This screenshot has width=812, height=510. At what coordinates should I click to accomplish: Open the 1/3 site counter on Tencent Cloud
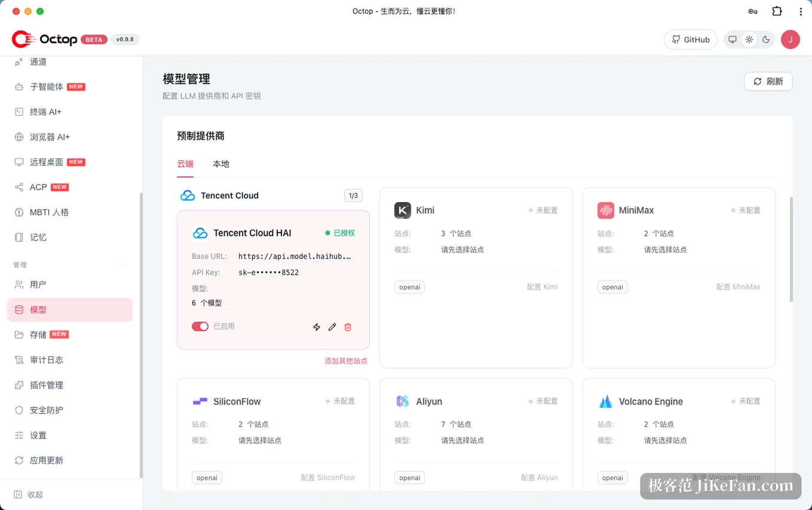pyautogui.click(x=353, y=196)
